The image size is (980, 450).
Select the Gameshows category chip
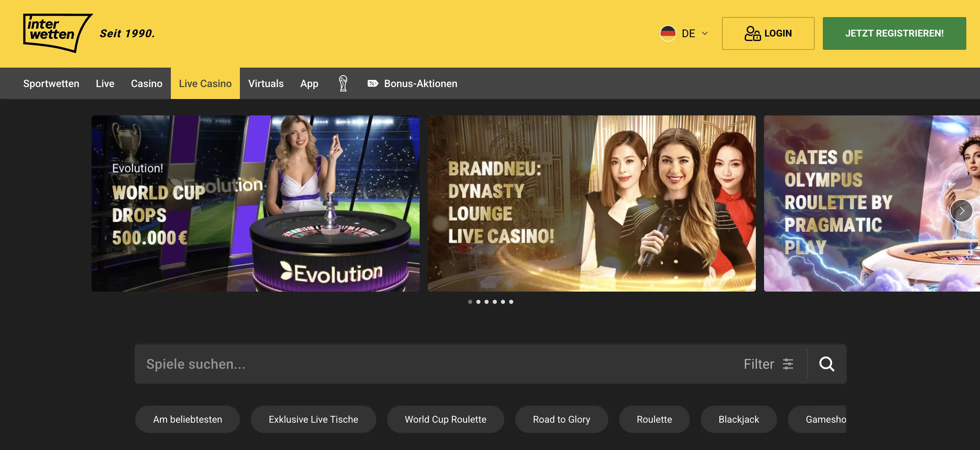coord(817,419)
